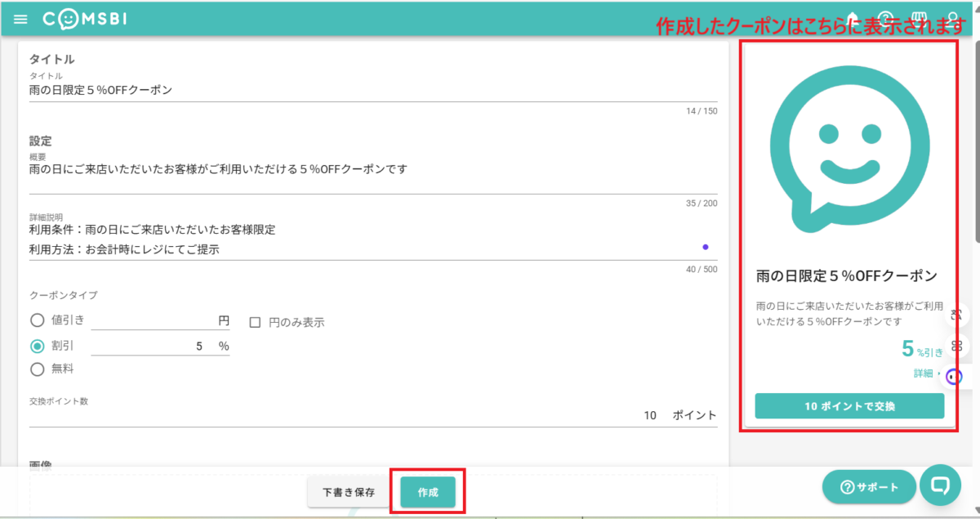The height and width of the screenshot is (519, 980).
Task: Click the 14 / 150 character counter
Action: point(702,111)
